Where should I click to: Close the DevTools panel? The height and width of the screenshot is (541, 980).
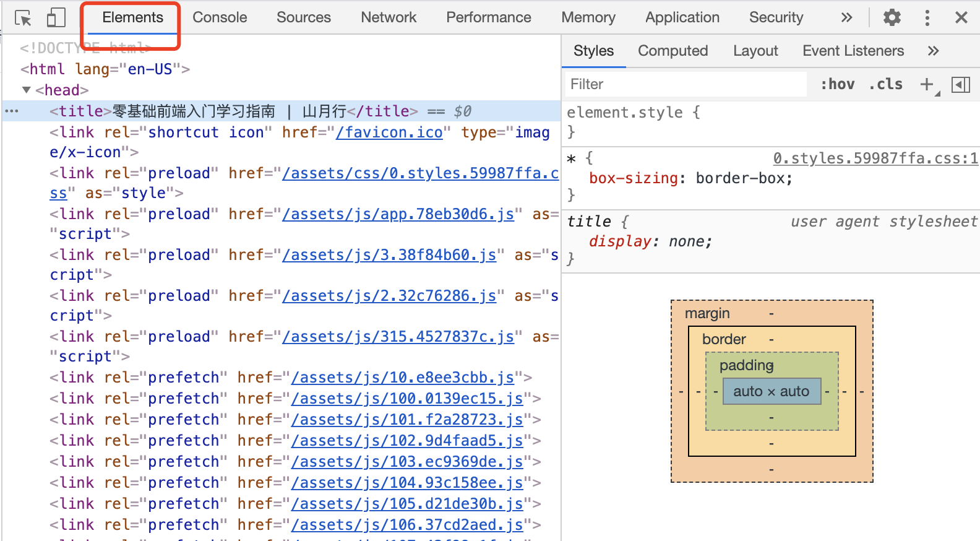point(961,17)
